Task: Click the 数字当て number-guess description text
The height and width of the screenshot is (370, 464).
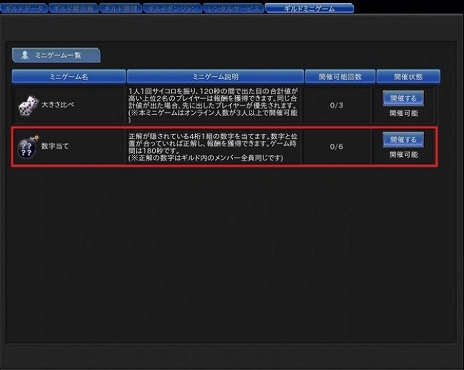Action: point(213,147)
